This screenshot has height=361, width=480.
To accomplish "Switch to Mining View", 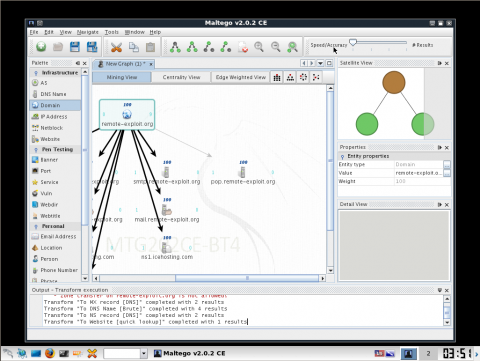I will pos(122,77).
